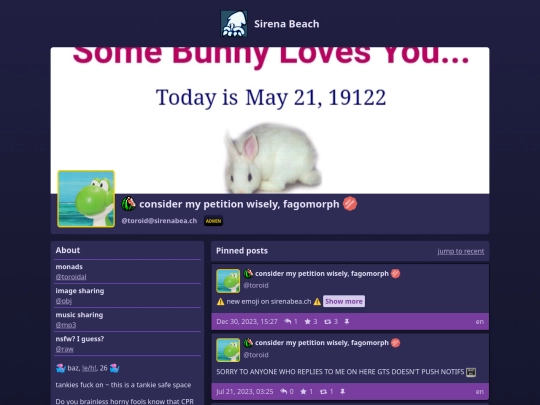Click the 'image sharing' field label
Screen dimensions: 540x405
coord(80,291)
